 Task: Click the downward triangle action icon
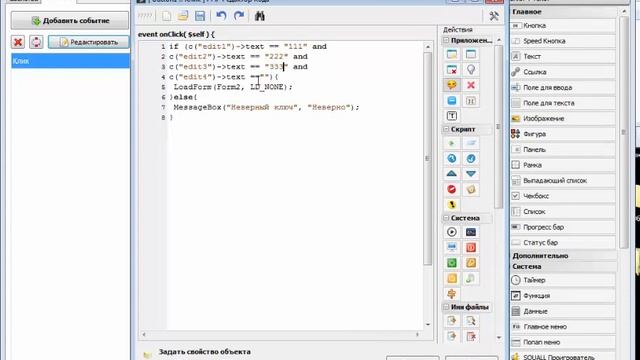[x=471, y=174]
